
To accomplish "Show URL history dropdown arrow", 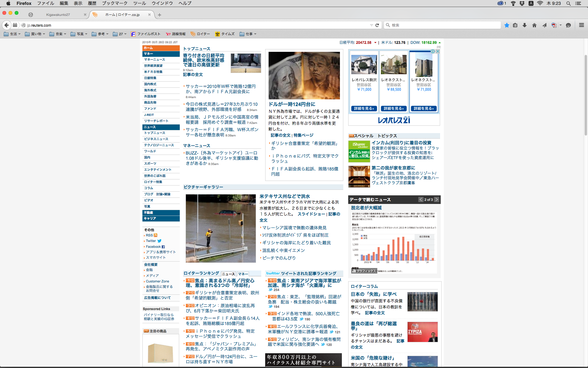I will 371,25.
